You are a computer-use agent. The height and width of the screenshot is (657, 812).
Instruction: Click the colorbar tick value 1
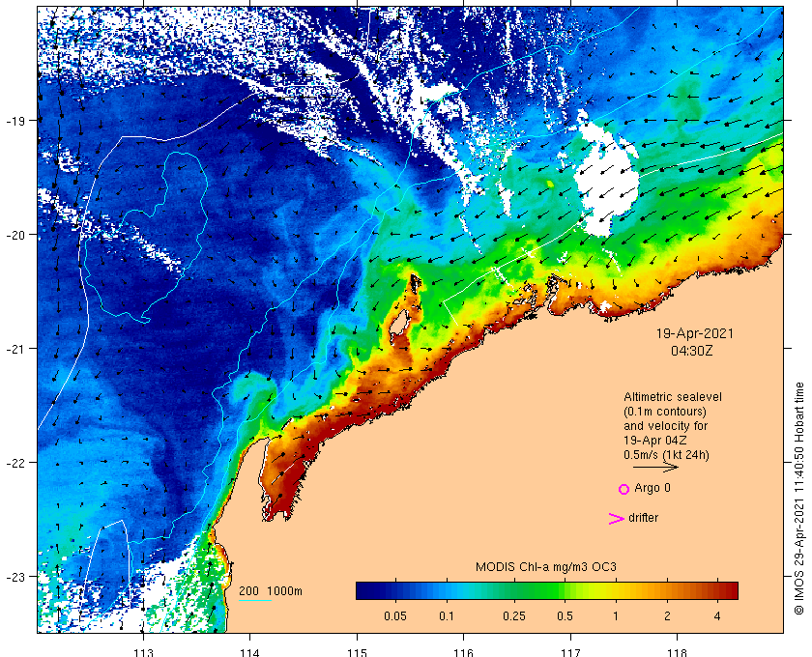616,616
